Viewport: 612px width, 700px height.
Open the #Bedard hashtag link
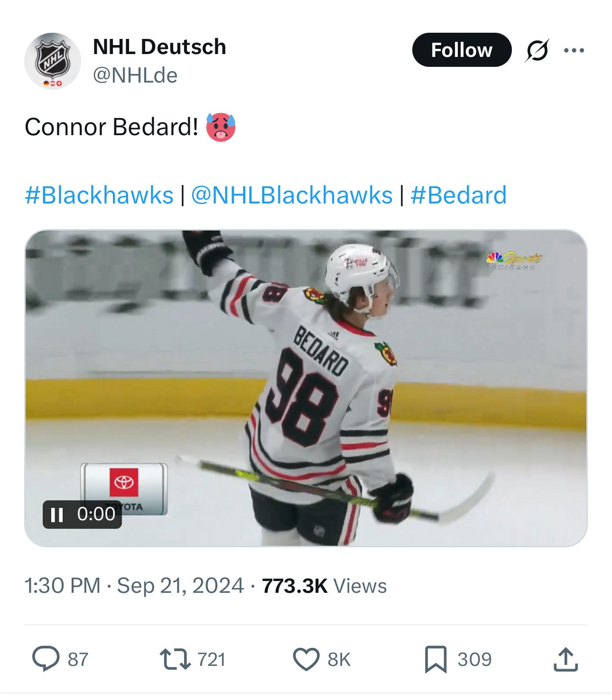click(458, 195)
